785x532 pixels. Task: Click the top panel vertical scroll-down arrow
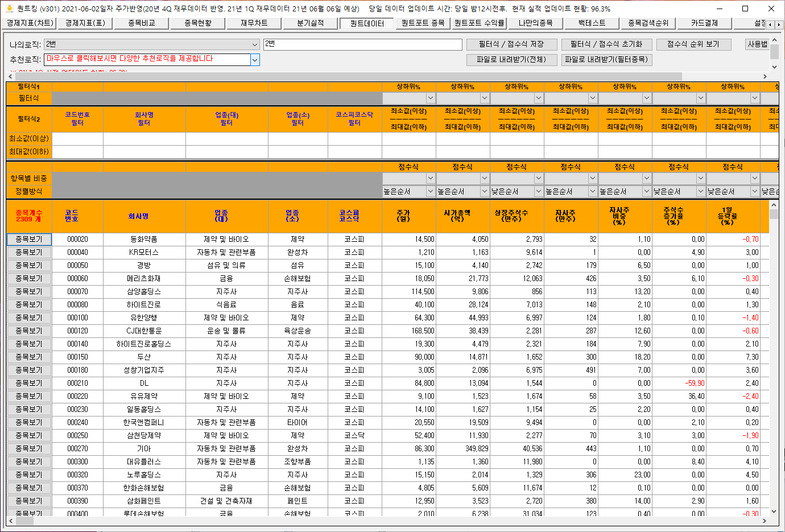click(x=774, y=67)
